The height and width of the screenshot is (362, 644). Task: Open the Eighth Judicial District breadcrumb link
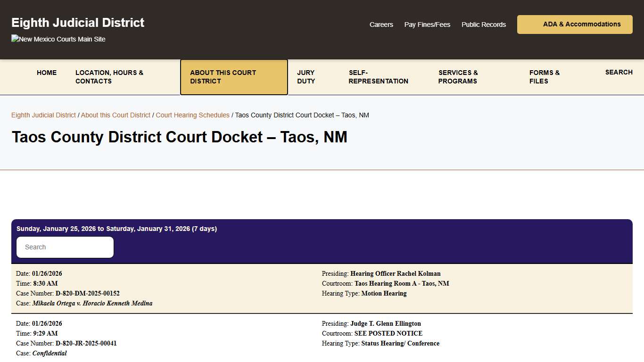pos(43,115)
